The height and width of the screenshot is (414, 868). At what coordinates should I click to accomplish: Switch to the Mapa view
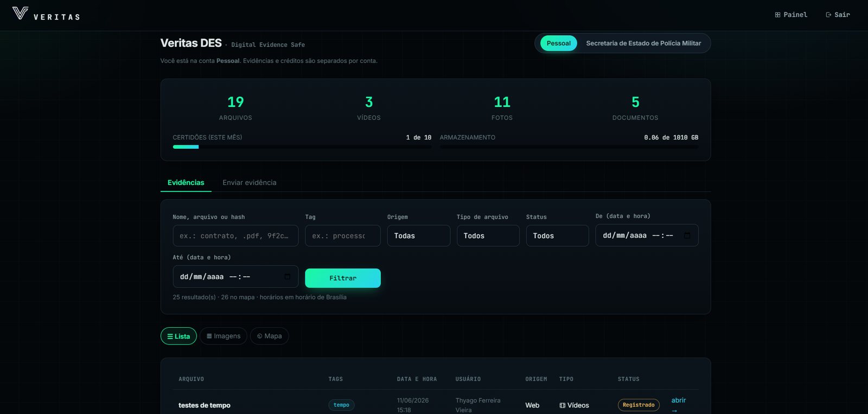point(270,336)
